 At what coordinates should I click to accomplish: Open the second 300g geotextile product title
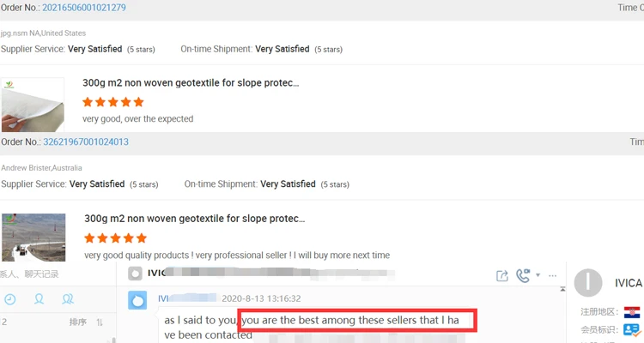pos(192,220)
